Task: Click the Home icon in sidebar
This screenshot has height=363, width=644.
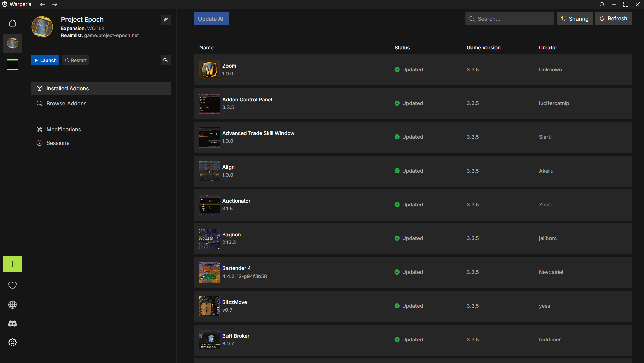Action: coord(12,23)
